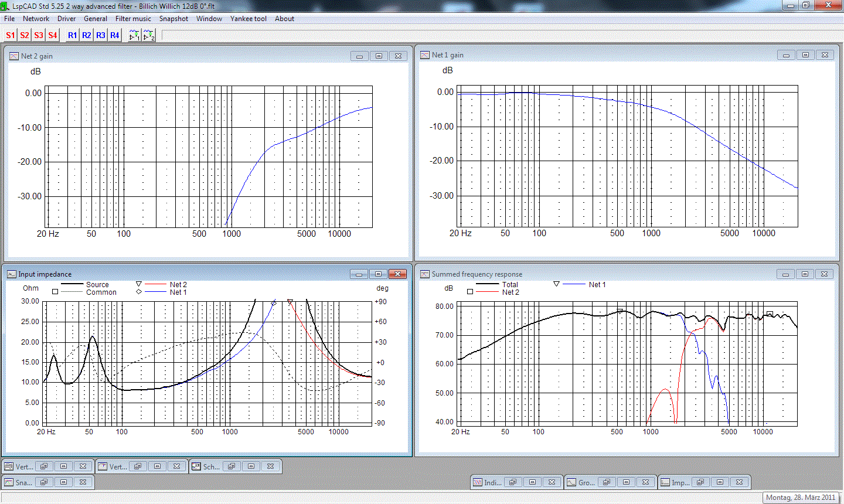Click the R2 snapshot recall button

[x=86, y=35]
